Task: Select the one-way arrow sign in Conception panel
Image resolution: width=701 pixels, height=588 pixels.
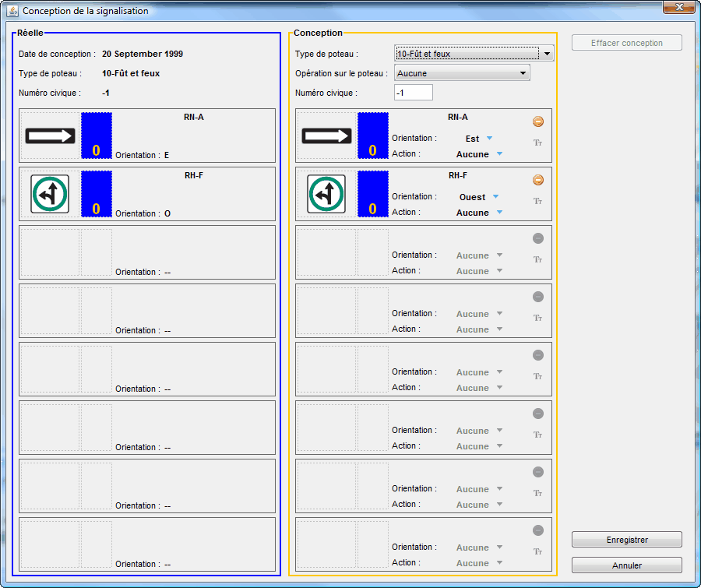Action: click(327, 136)
